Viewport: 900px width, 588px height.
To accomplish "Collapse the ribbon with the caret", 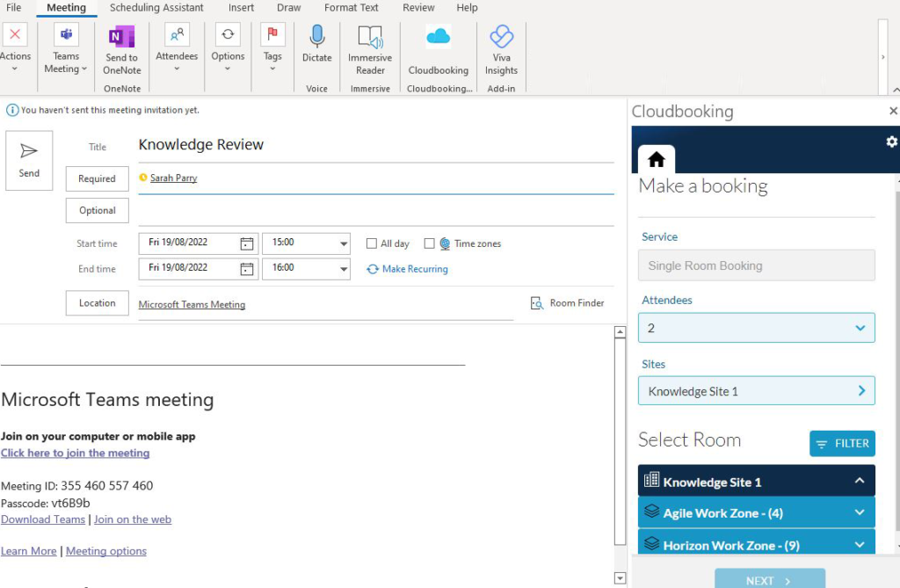I will [896, 91].
